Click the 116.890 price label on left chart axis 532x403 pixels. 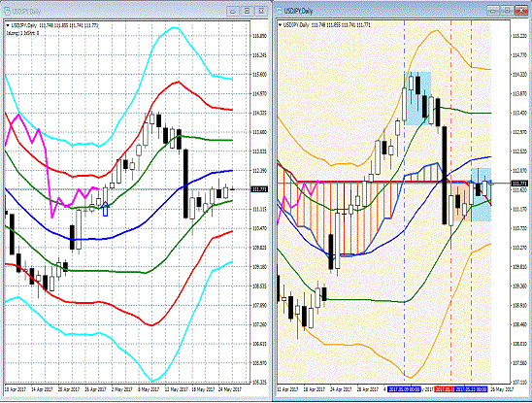(x=259, y=36)
